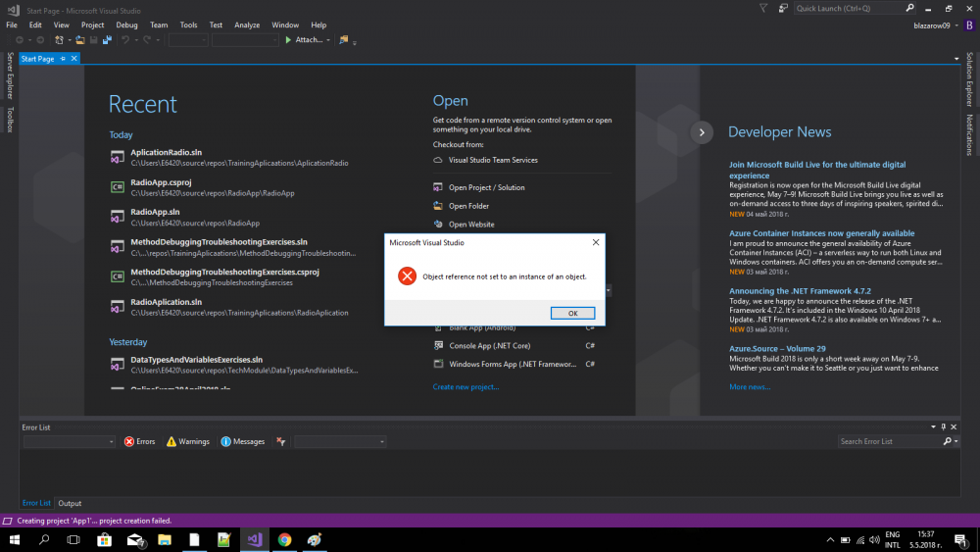Image resolution: width=980 pixels, height=552 pixels.
Task: Click the Error List build-only filter icon
Action: tap(281, 441)
